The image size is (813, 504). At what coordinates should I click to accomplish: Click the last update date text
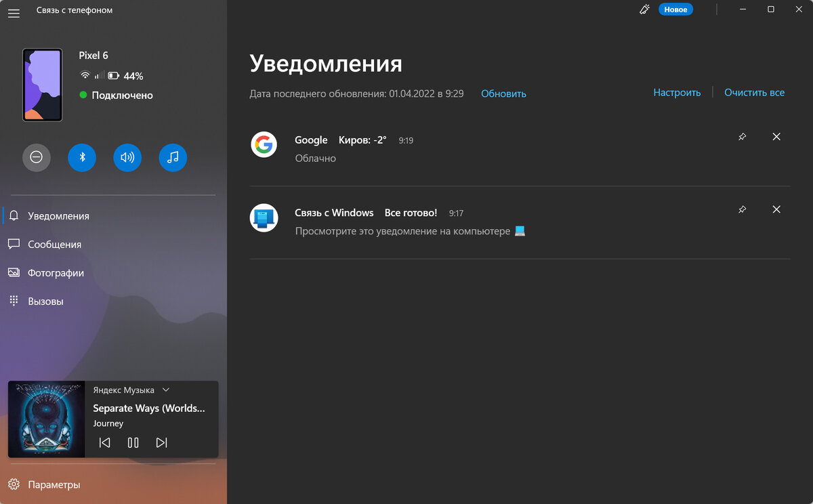(x=356, y=93)
